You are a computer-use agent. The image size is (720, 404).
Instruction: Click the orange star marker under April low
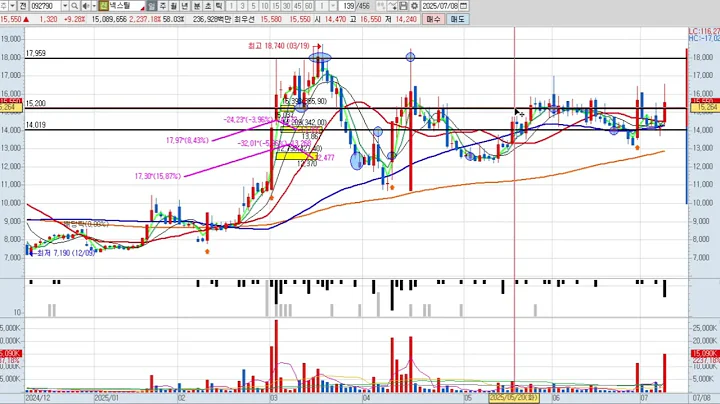pyautogui.click(x=392, y=187)
